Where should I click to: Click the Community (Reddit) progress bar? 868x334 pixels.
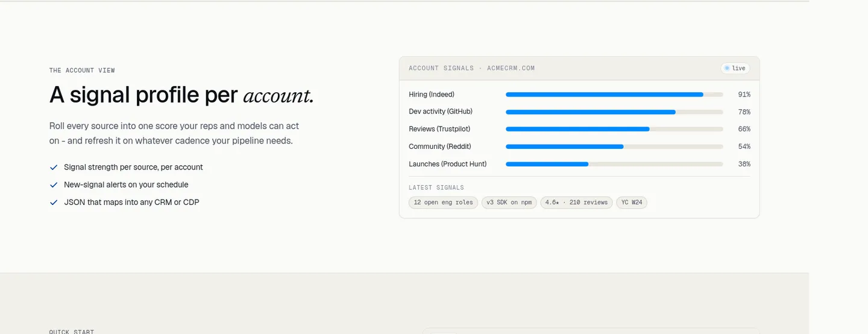(x=614, y=147)
